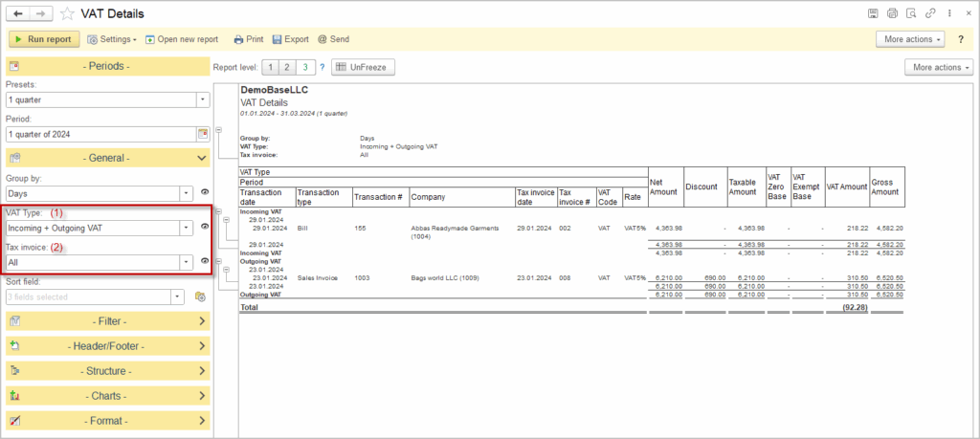This screenshot has width=980, height=439.
Task: Open the help question mark in toolbar
Action: [960, 39]
